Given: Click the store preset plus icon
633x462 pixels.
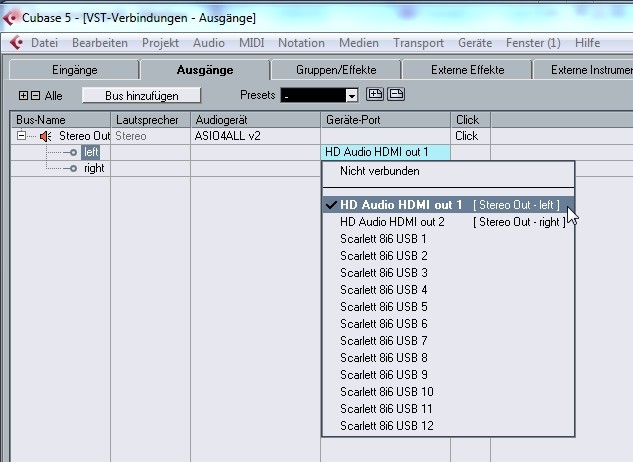Looking at the screenshot, I should click(375, 94).
